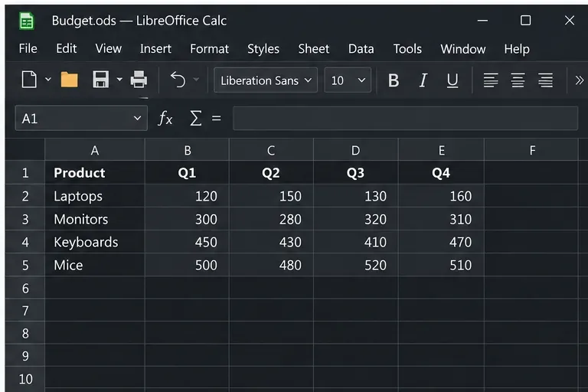The image size is (588, 392).
Task: Center cell contents horizontally
Action: pyautogui.click(x=518, y=80)
